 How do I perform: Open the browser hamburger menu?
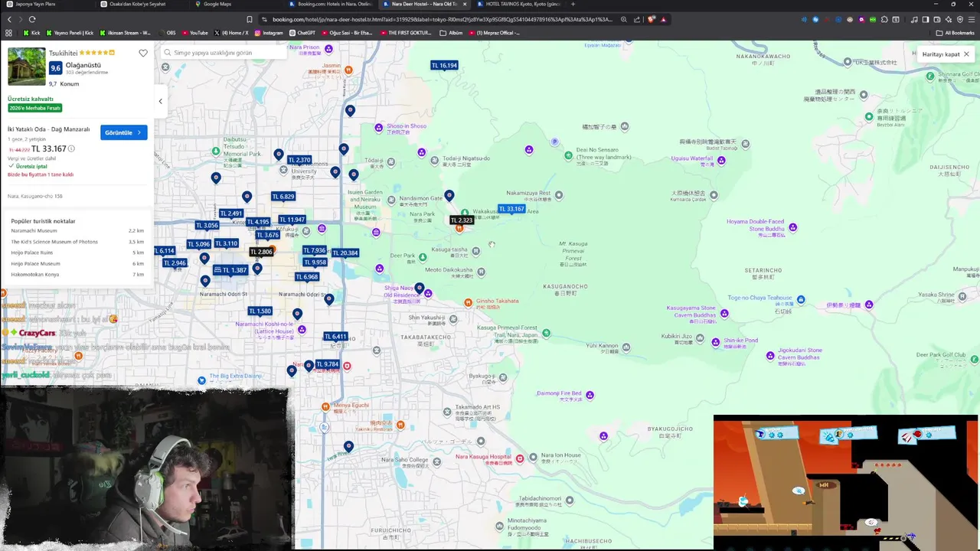click(972, 19)
